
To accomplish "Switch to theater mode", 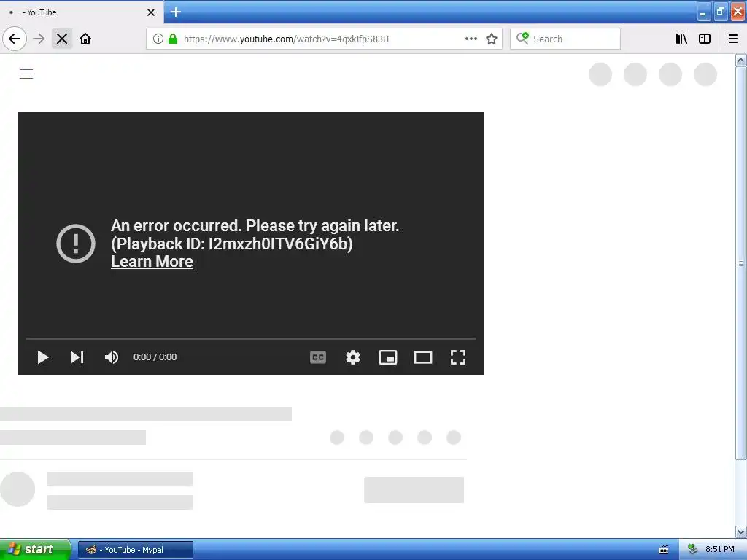I will click(422, 357).
